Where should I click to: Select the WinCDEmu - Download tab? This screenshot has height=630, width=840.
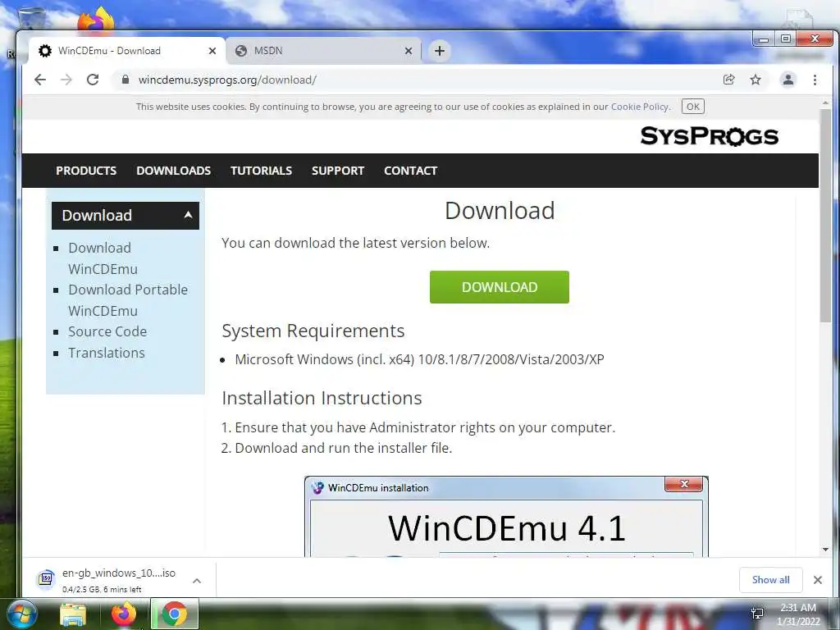point(127,51)
